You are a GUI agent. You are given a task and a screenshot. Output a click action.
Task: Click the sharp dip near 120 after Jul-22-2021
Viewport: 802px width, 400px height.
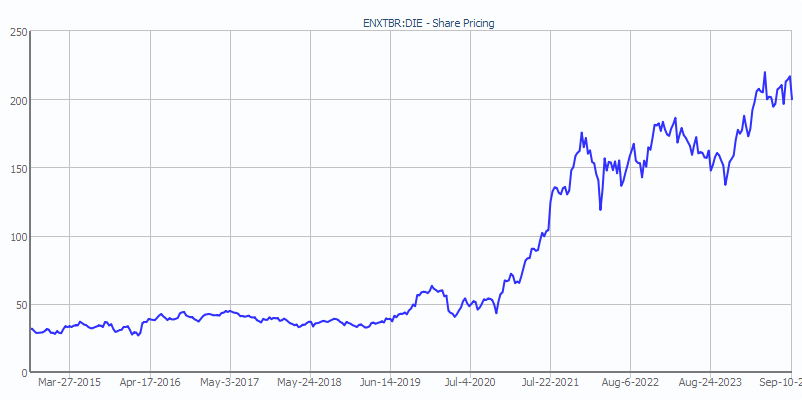point(600,209)
